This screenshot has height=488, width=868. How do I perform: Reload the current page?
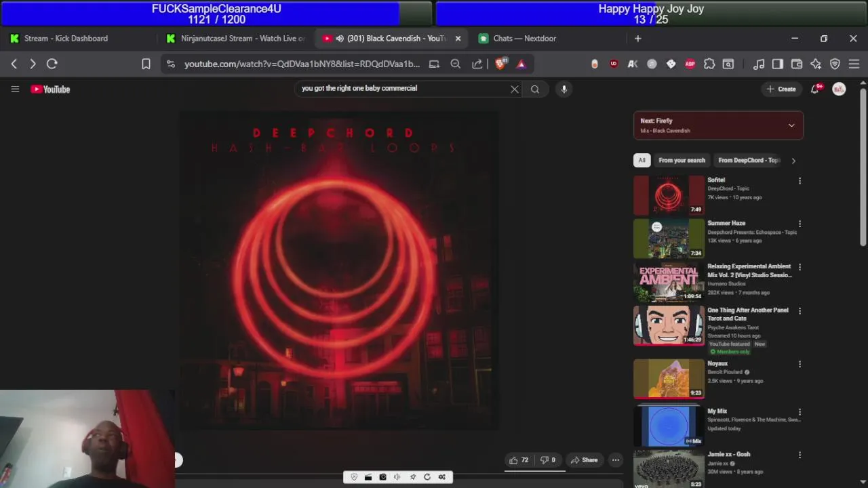[x=52, y=64]
